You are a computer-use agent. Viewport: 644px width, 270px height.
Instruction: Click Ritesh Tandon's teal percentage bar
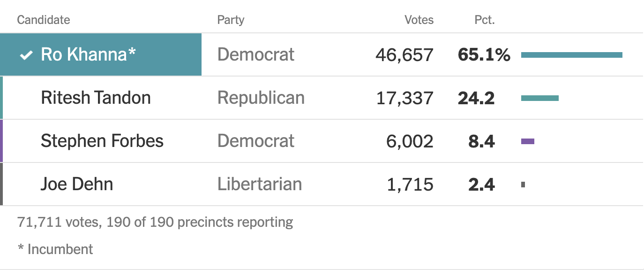[x=540, y=98]
